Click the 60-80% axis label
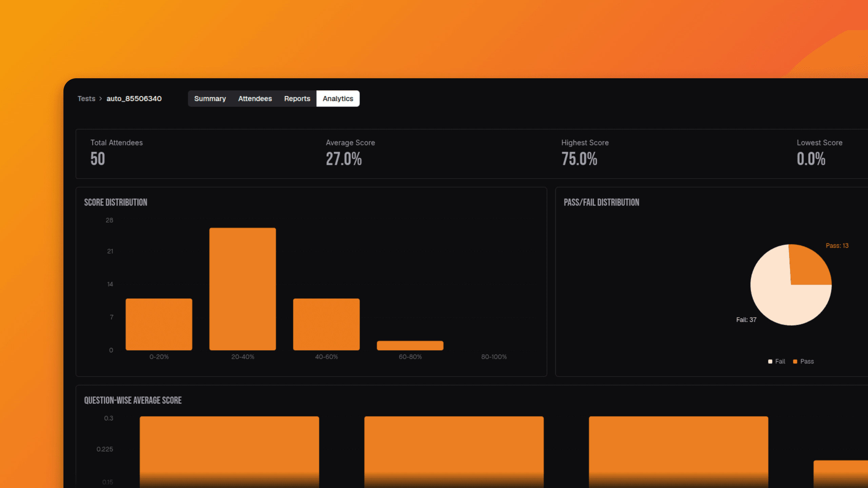 tap(410, 357)
